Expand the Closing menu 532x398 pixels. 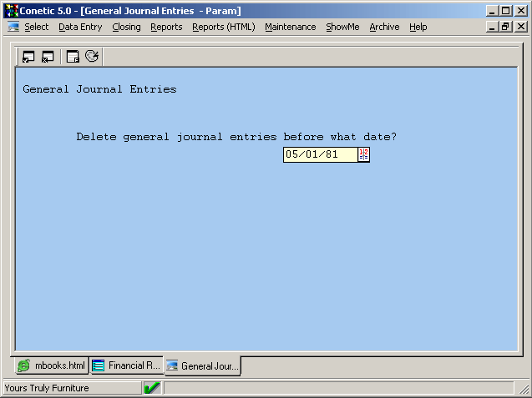pyautogui.click(x=126, y=27)
